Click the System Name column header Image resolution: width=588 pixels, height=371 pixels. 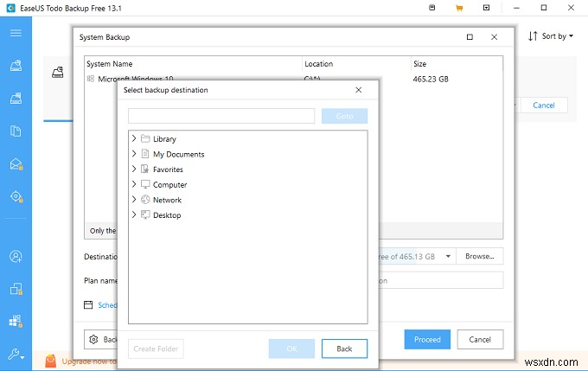coord(110,64)
